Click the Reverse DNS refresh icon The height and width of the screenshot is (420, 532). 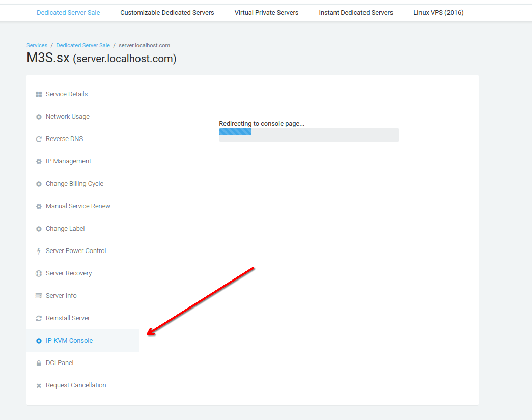point(39,139)
